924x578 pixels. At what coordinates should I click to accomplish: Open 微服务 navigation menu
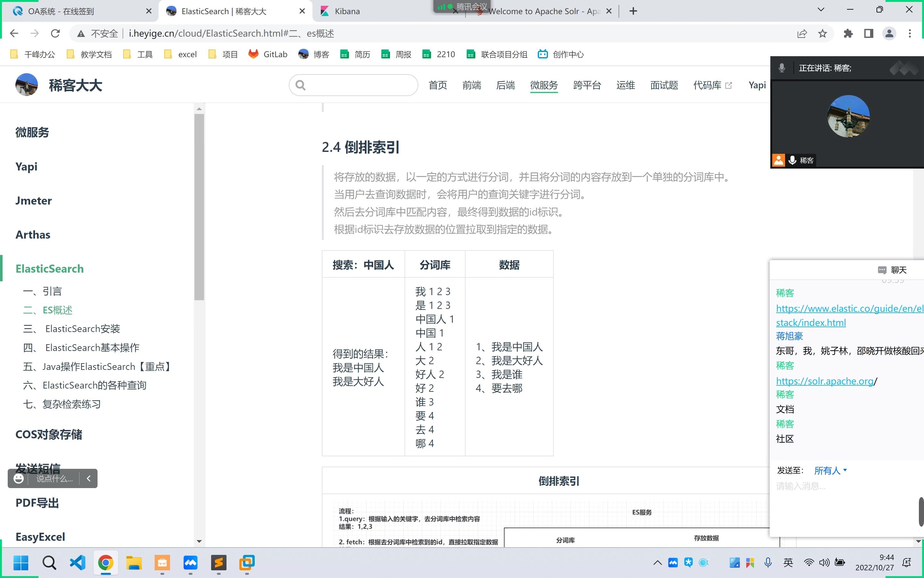[544, 85]
